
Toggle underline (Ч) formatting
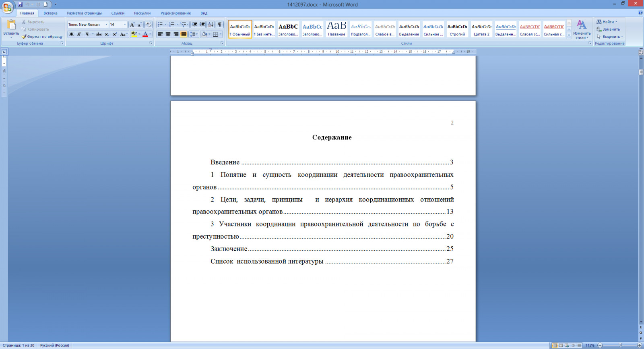(x=87, y=34)
